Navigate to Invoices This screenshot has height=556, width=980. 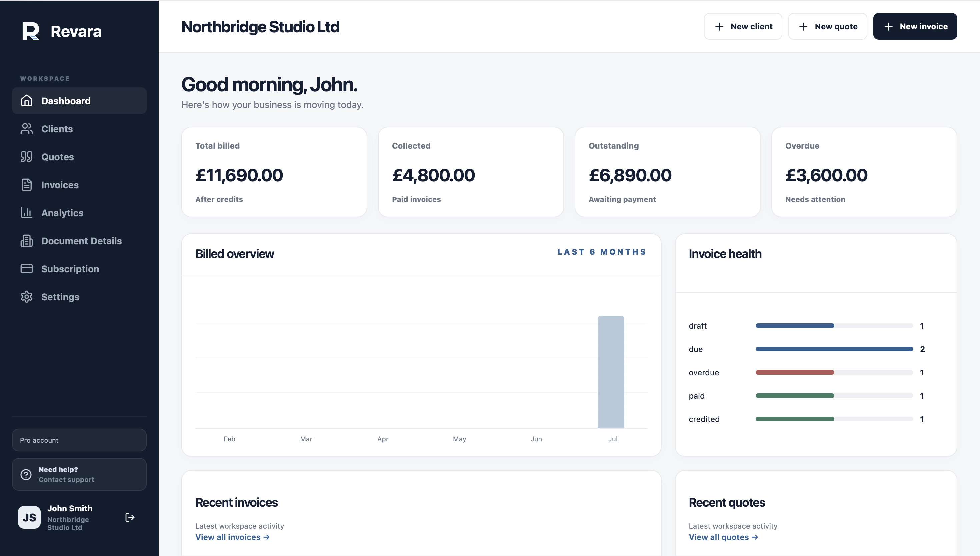pos(79,185)
